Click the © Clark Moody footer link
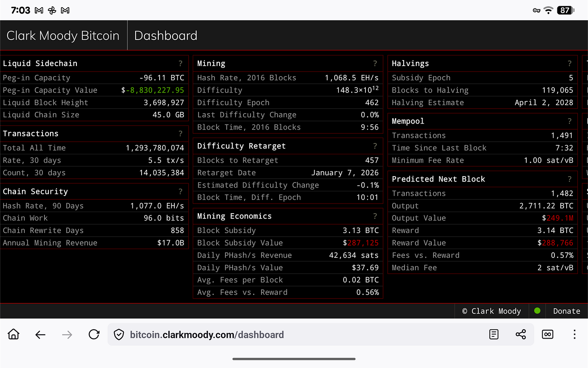Viewport: 588px width, 368px height. coord(491,311)
